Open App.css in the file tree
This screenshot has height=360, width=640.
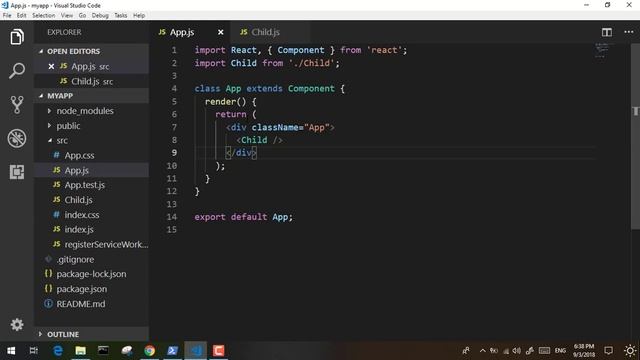point(91,155)
